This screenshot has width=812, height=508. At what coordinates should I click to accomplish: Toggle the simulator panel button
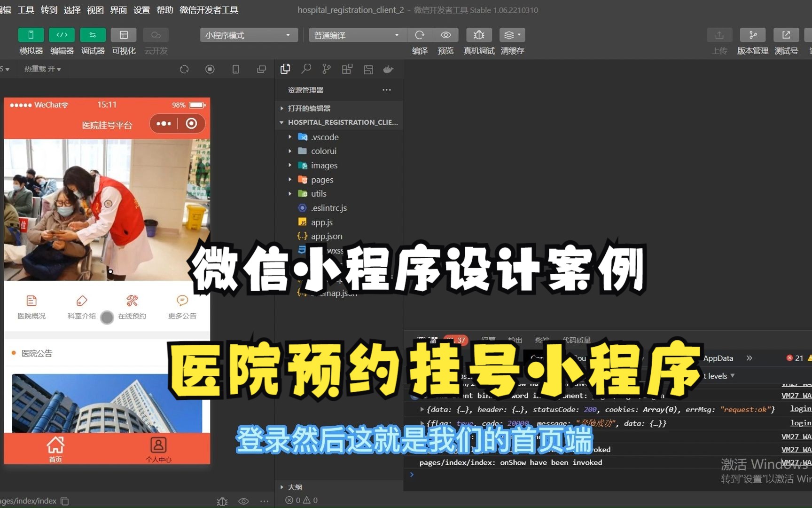pyautogui.click(x=31, y=35)
